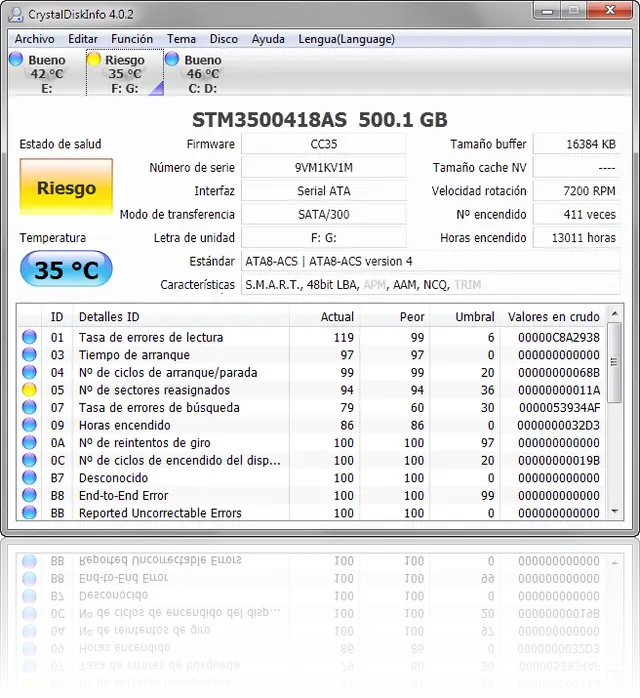Image resolution: width=640 pixels, height=698 pixels.
Task: Click the CrystalDiskInfo title bar icon
Action: [16, 14]
